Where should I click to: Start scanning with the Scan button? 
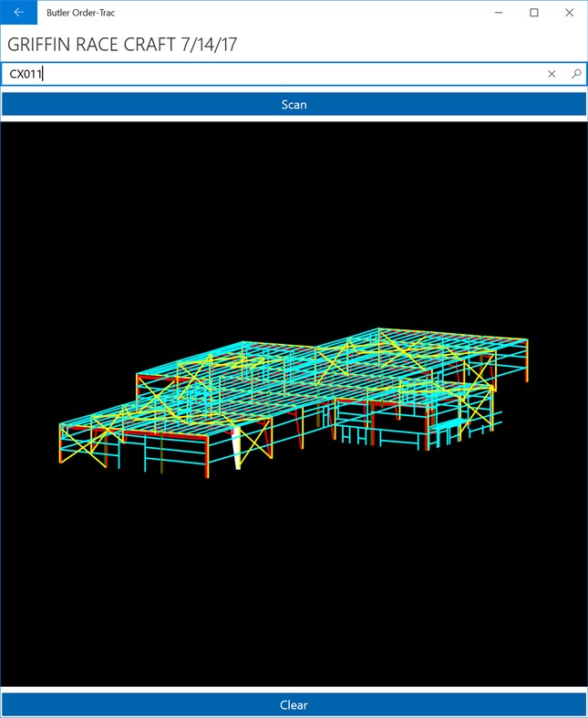[x=294, y=104]
